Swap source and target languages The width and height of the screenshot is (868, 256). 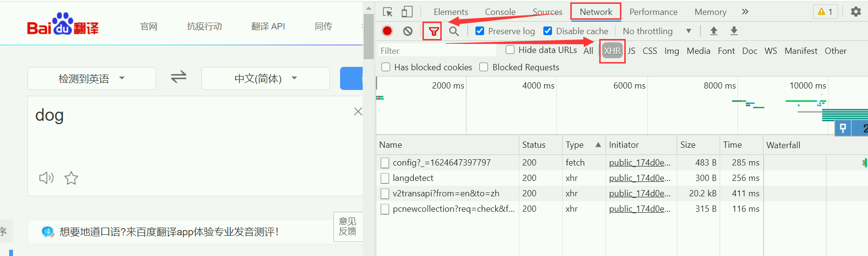(x=179, y=77)
